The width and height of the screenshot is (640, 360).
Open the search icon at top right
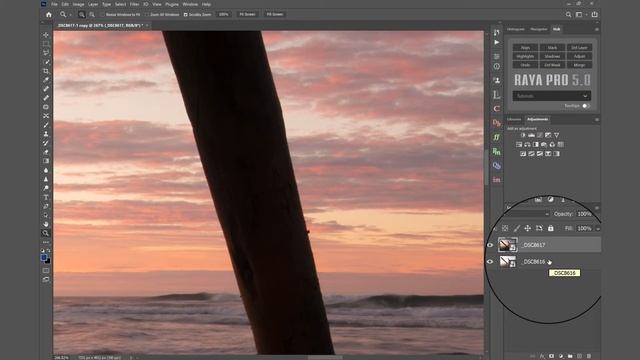(x=569, y=14)
